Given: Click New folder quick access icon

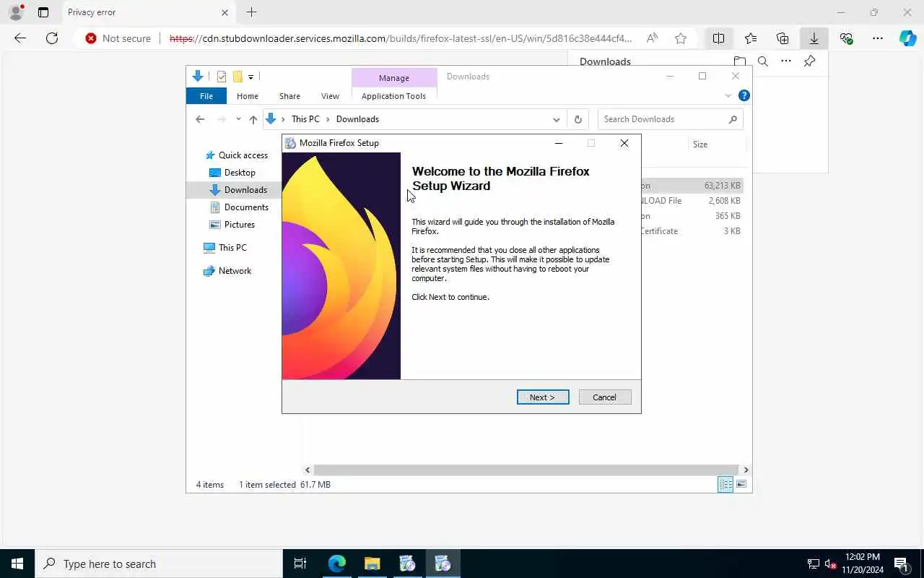Looking at the screenshot, I should pyautogui.click(x=237, y=77).
